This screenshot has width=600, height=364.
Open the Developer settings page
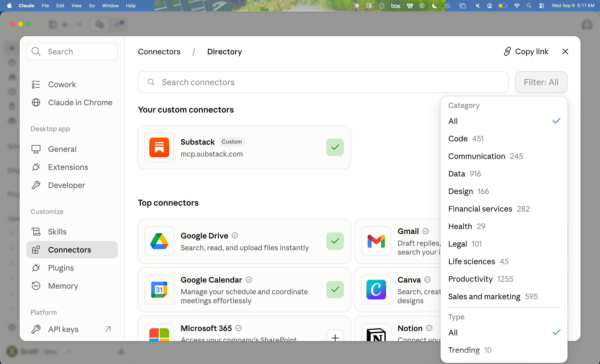(72, 185)
